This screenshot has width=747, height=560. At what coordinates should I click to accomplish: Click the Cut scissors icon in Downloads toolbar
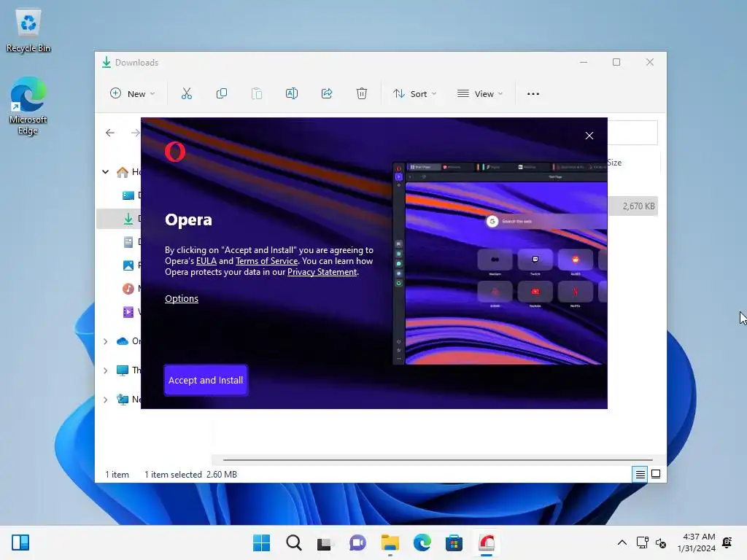[x=186, y=94]
